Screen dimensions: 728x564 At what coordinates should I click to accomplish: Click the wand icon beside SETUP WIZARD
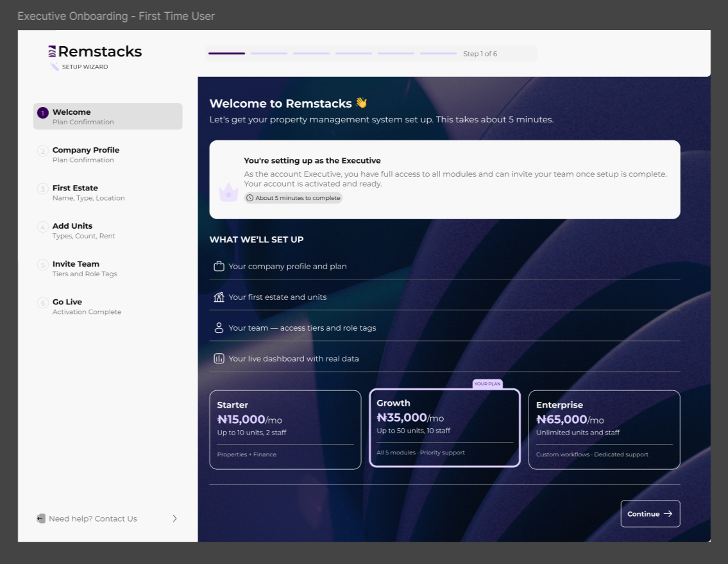(x=55, y=67)
